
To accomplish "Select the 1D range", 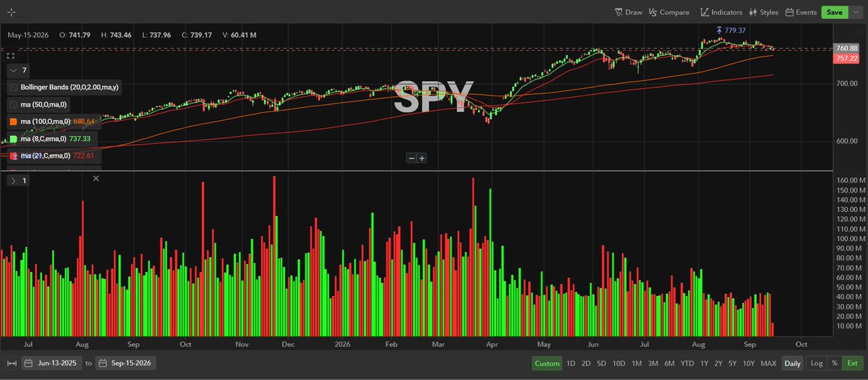I will 571,363.
